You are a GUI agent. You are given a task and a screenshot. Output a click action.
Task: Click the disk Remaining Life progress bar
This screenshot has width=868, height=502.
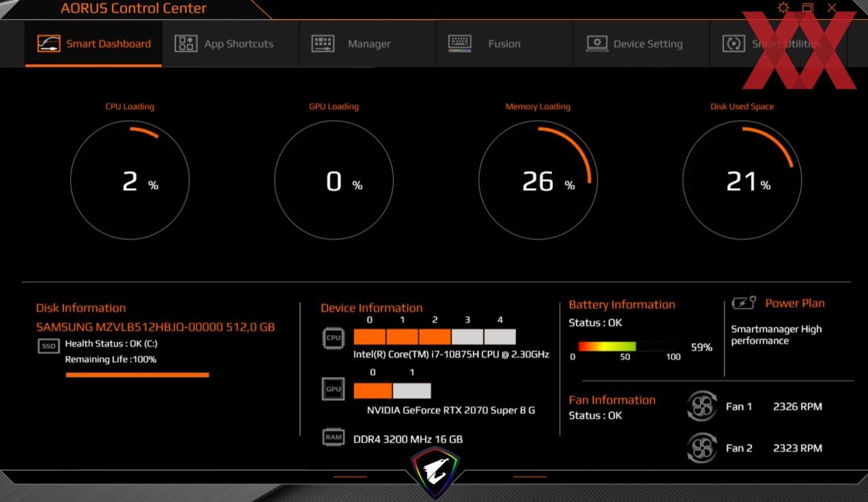137,375
